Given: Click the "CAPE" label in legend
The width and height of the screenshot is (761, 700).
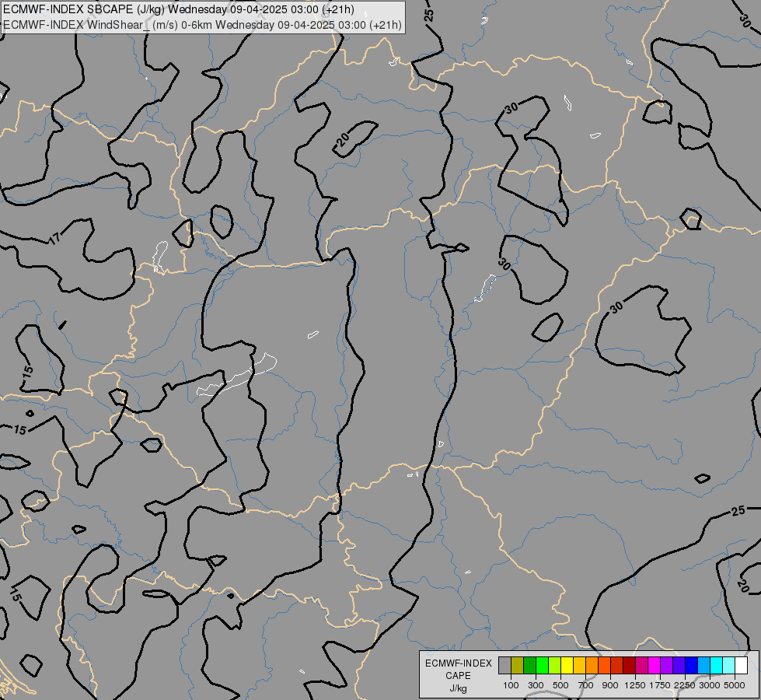Looking at the screenshot, I should pyautogui.click(x=458, y=676).
